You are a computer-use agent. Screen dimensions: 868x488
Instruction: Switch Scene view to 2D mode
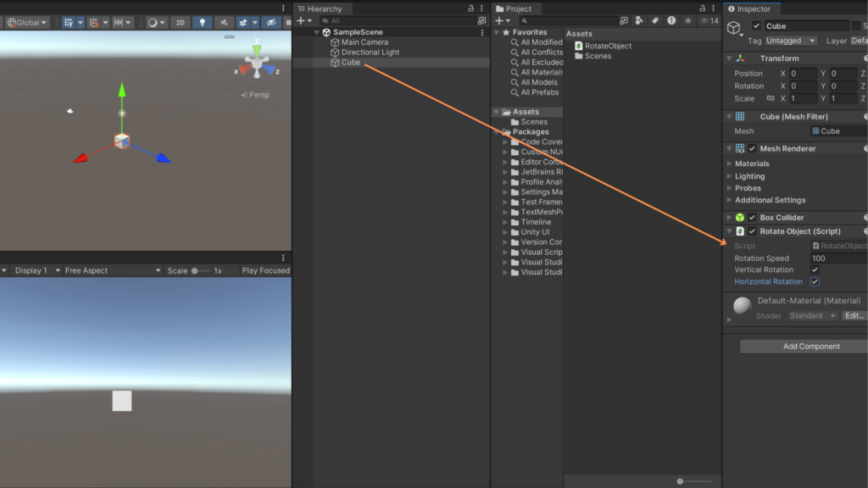click(180, 23)
